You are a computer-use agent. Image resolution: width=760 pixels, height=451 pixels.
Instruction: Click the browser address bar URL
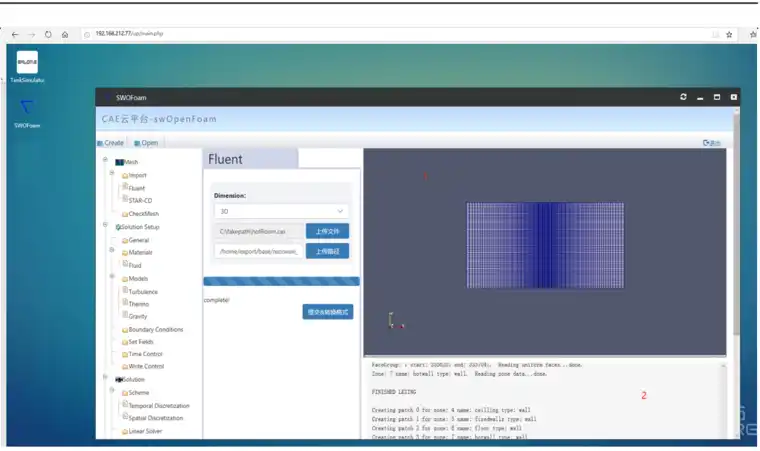pyautogui.click(x=129, y=33)
